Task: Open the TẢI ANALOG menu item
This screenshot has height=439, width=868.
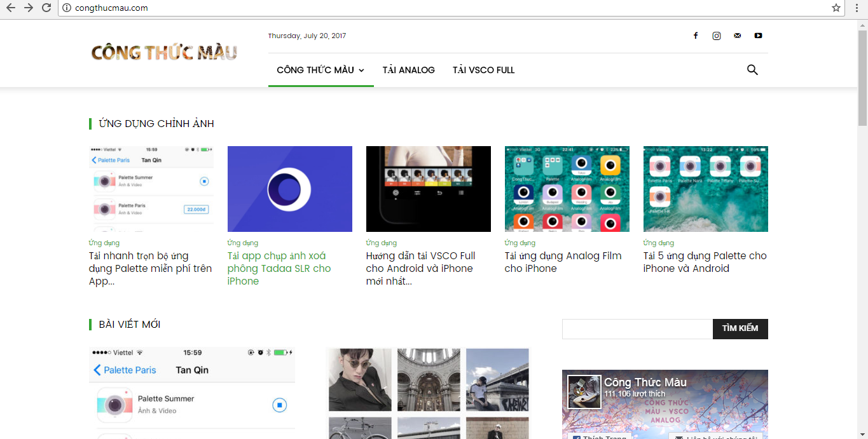Action: click(408, 70)
